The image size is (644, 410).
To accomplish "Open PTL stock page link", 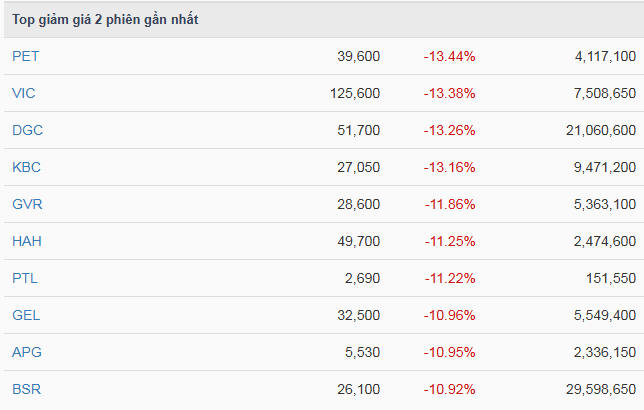I will (x=24, y=278).
